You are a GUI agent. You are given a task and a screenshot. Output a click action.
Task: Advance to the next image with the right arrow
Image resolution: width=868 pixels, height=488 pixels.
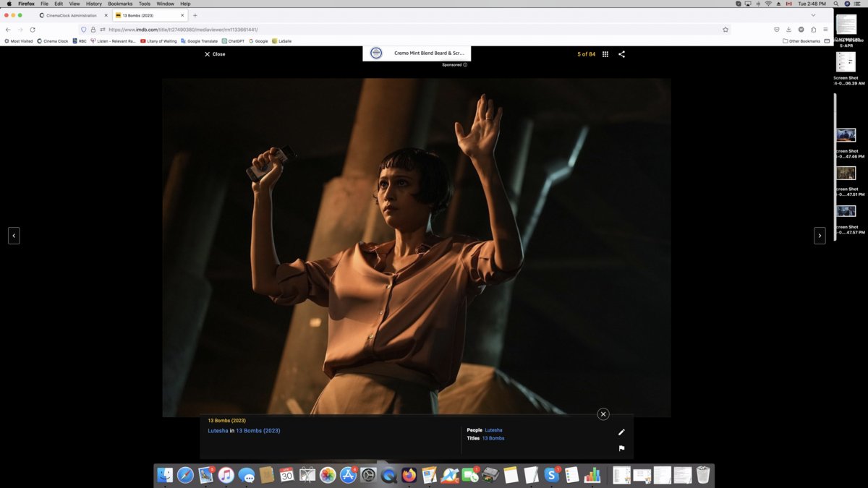[820, 236]
